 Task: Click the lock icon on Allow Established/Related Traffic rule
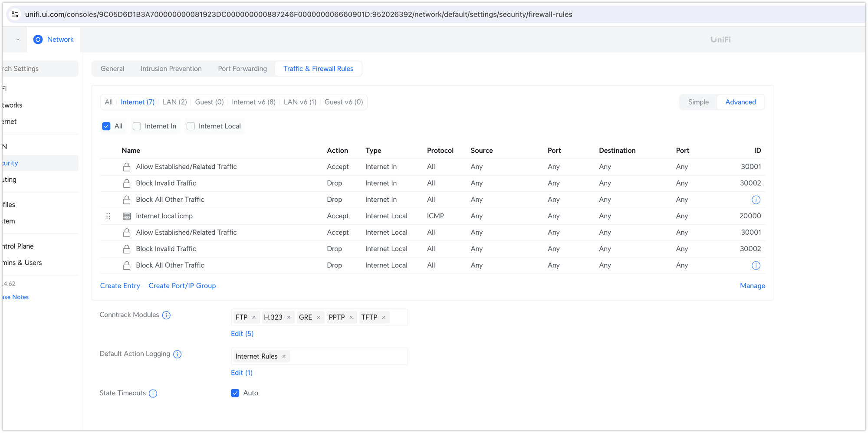click(x=127, y=167)
